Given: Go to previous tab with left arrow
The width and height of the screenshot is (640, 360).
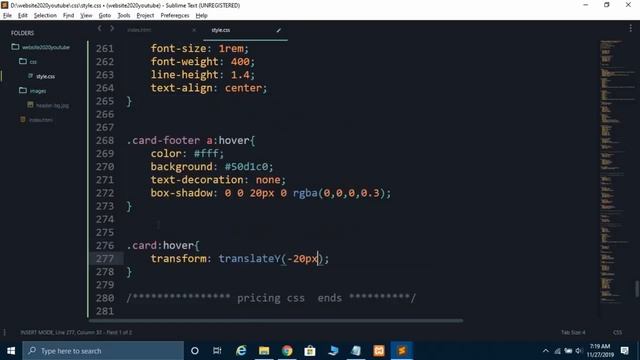Looking at the screenshot, I should point(100,29).
